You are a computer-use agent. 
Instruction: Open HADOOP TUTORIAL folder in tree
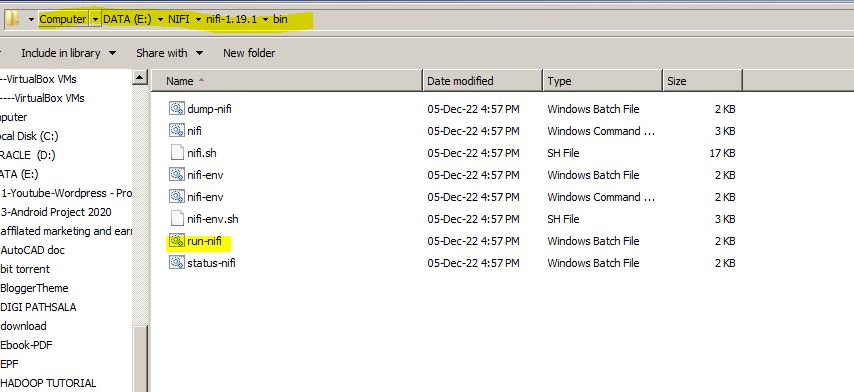click(48, 383)
